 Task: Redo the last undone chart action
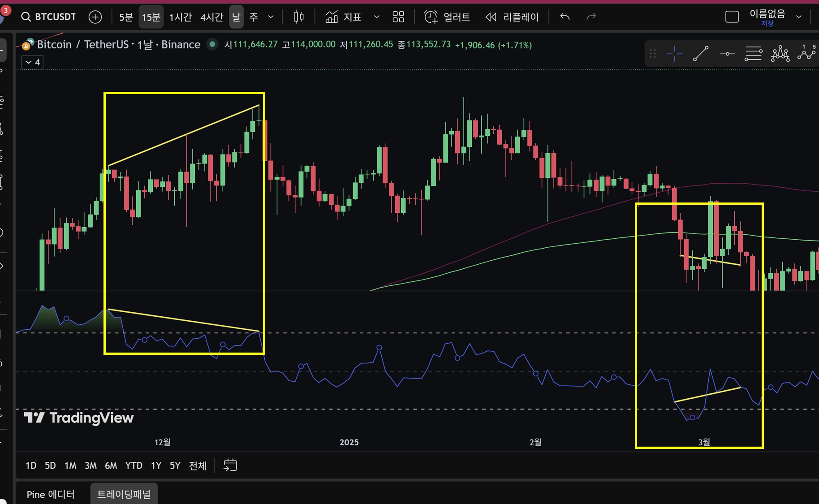[x=591, y=17]
